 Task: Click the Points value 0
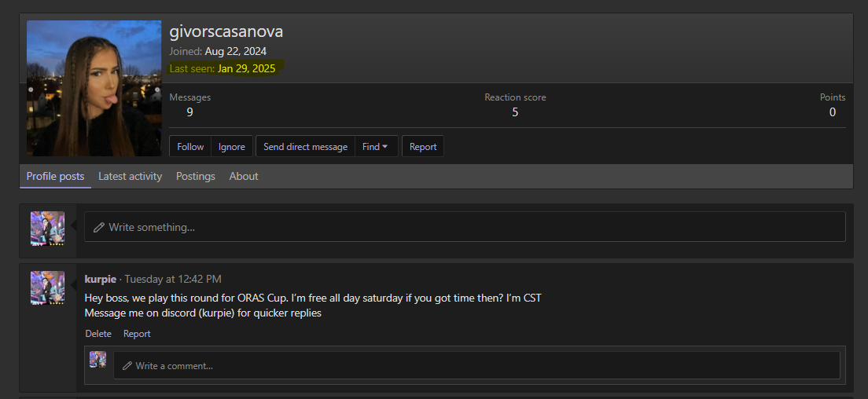pos(833,112)
